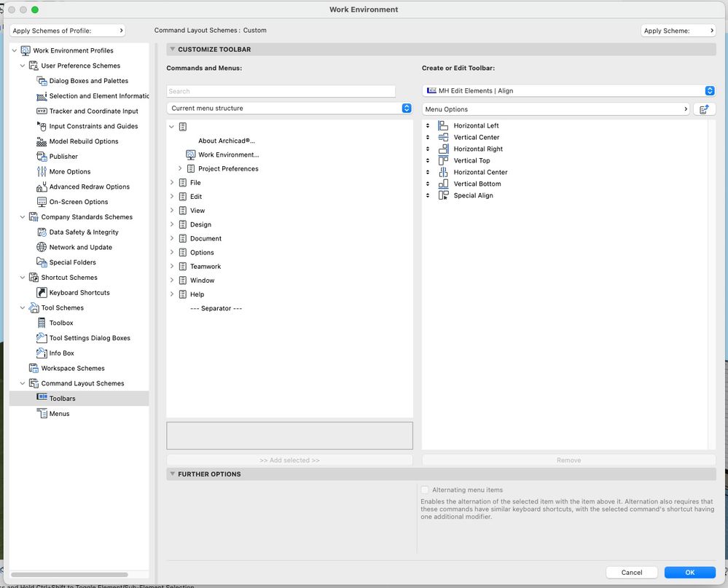Click the Network and Update globe icon
Viewport: 728px width, 588px height.
click(x=42, y=247)
